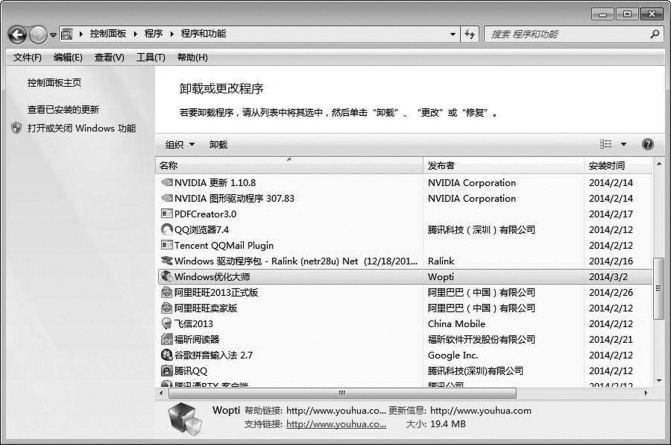Click the PDFCreator3.0 program icon

pos(166,214)
